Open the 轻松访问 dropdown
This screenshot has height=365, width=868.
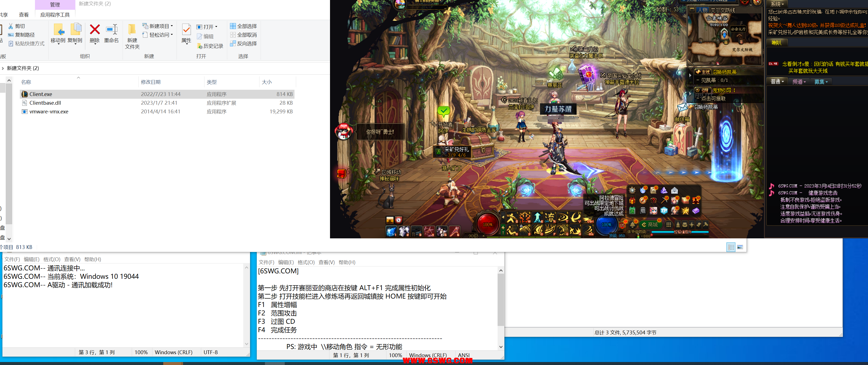(158, 35)
